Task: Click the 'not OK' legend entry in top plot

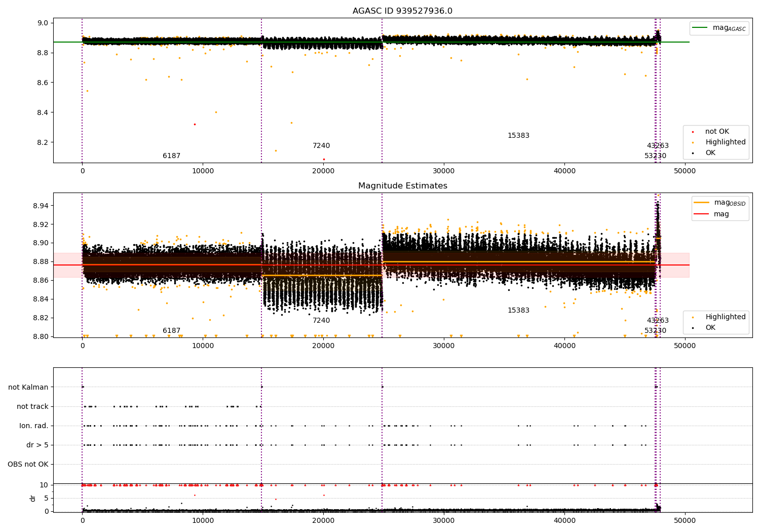Action: tap(717, 132)
